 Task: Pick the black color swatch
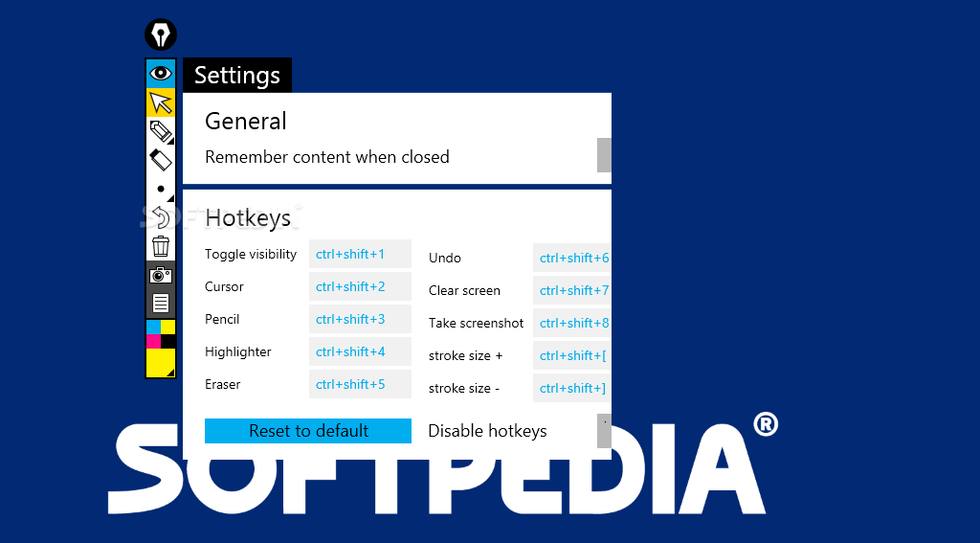click(x=168, y=342)
